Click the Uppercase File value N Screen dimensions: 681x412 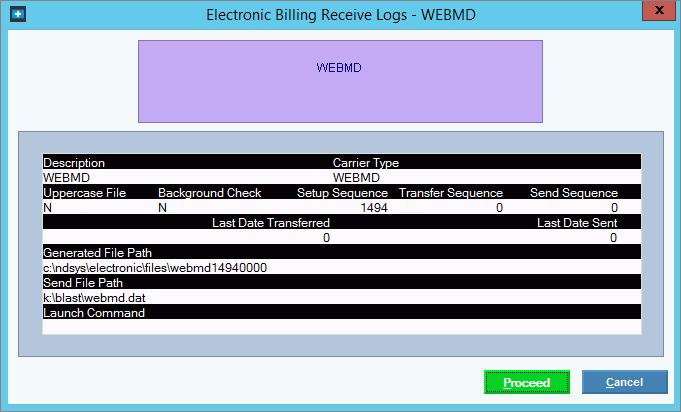(x=47, y=208)
